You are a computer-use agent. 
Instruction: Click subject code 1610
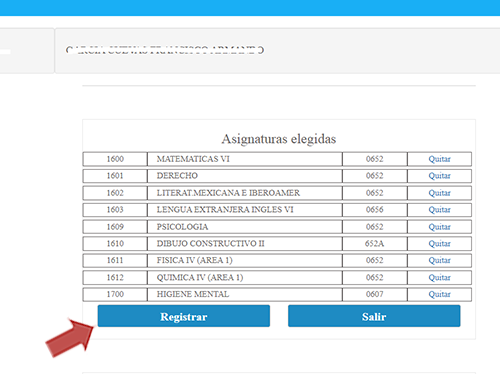(115, 244)
